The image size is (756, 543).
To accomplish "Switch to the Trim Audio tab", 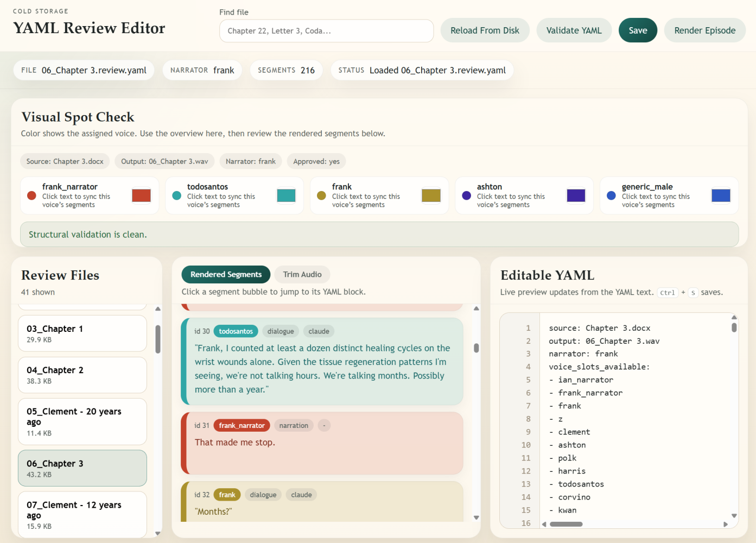I will coord(302,274).
